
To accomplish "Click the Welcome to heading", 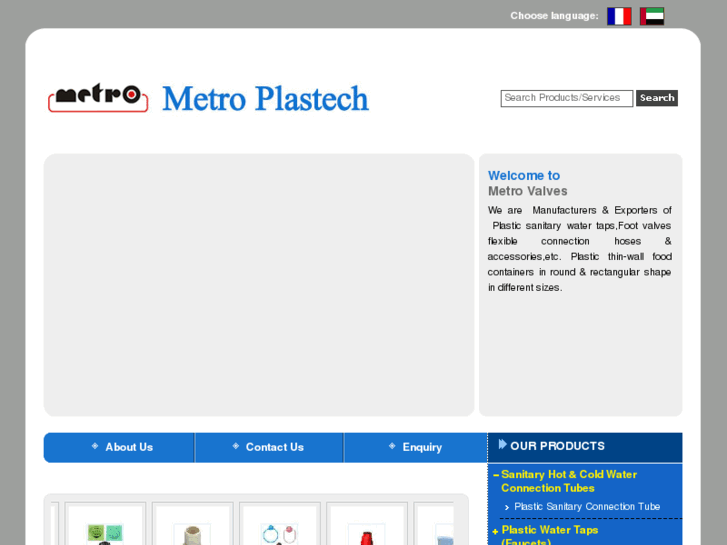I will pos(524,175).
